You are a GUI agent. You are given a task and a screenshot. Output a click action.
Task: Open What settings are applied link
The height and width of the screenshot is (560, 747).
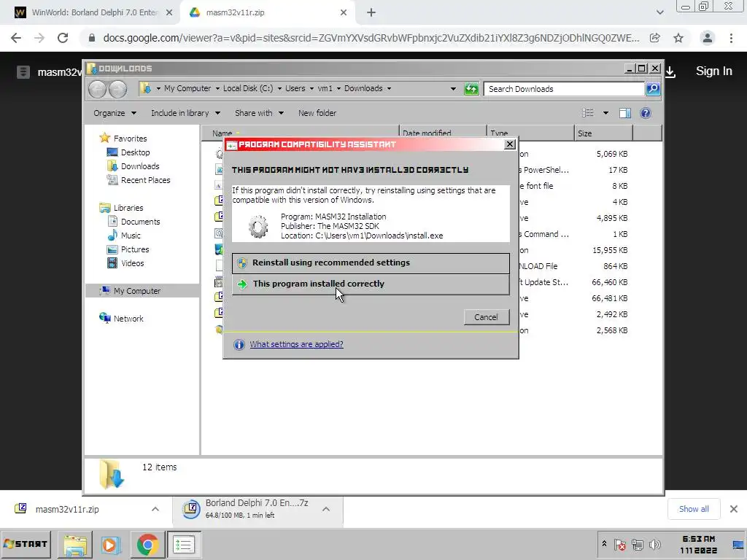point(296,344)
